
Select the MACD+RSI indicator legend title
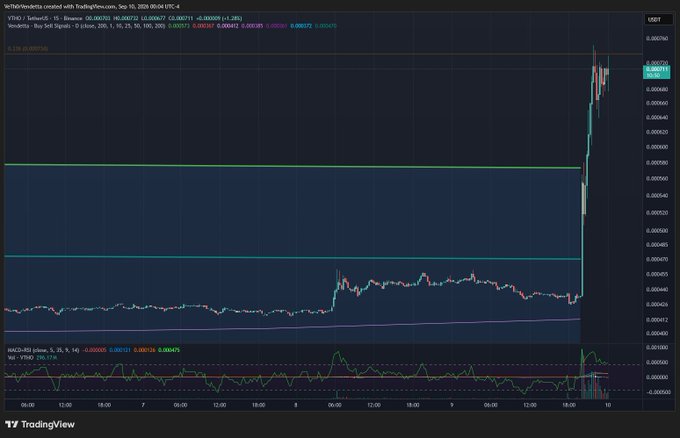43,350
